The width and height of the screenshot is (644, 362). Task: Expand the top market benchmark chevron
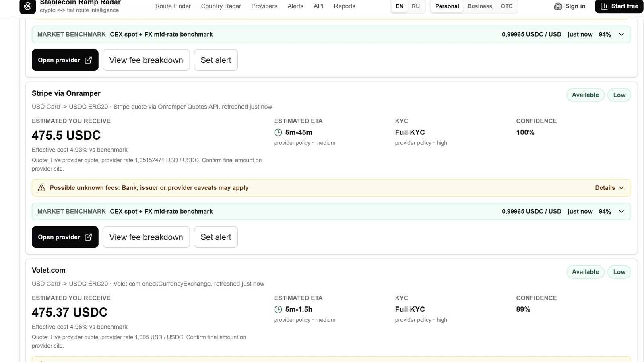(x=621, y=35)
